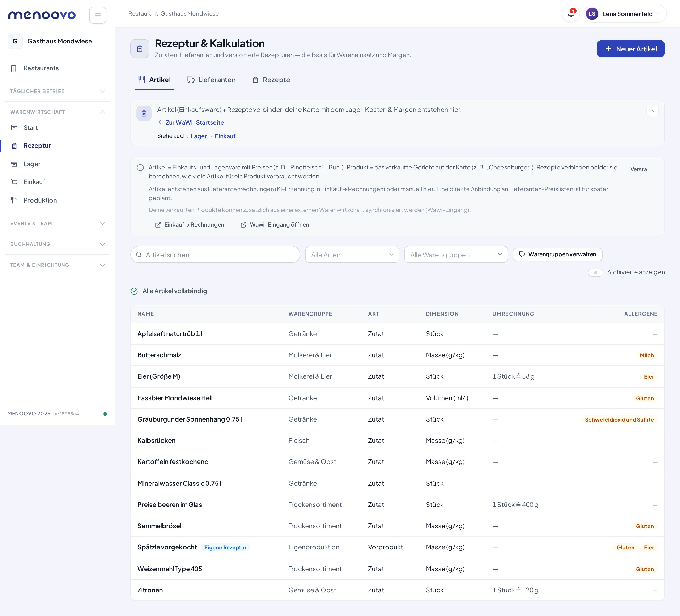
Task: Open the Einkauf link after Siehe auch
Action: coord(225,136)
